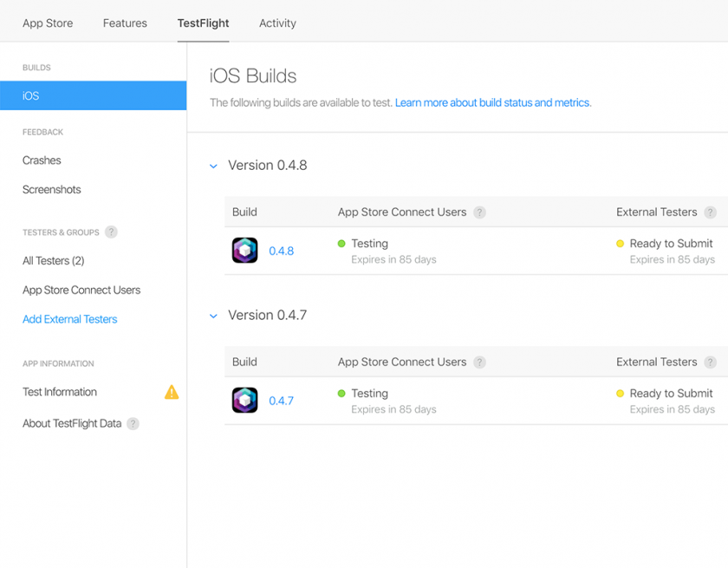Click the app icon for build 0.4.8
Screen dimensions: 728x568
pos(244,251)
